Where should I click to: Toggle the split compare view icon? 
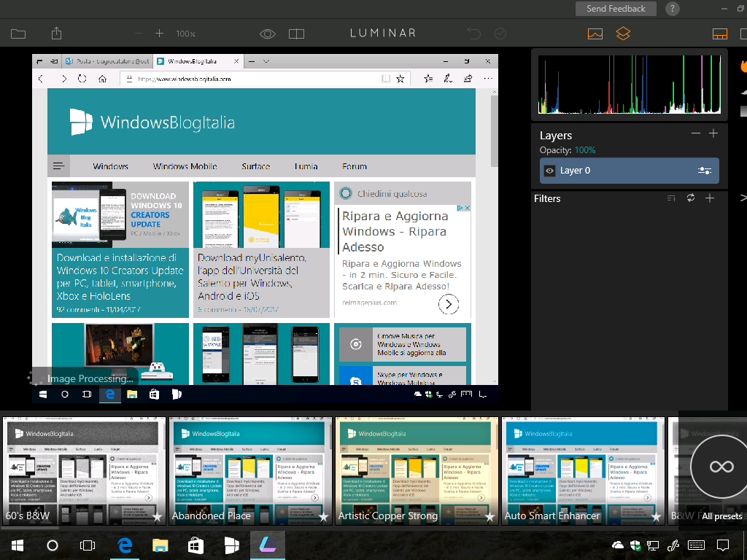coord(296,34)
